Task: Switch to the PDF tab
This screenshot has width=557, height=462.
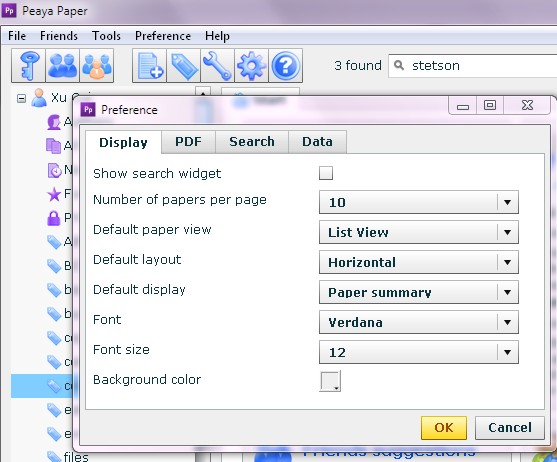Action: pyautogui.click(x=188, y=142)
